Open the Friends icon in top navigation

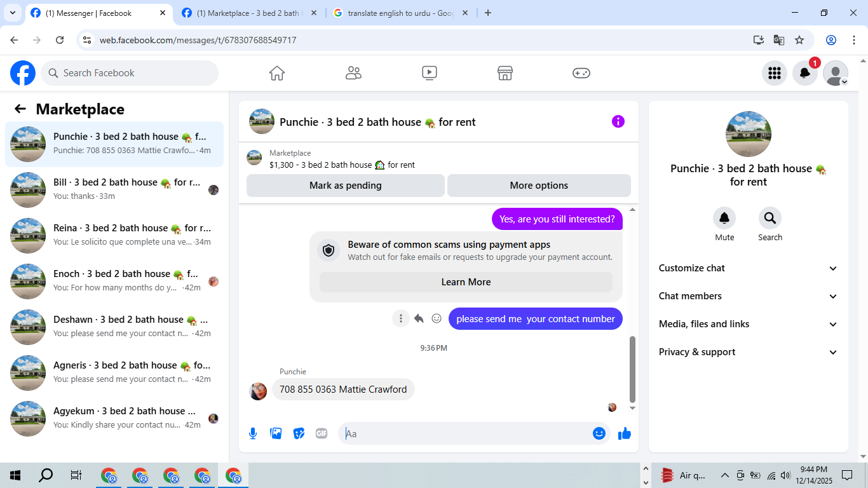point(353,73)
